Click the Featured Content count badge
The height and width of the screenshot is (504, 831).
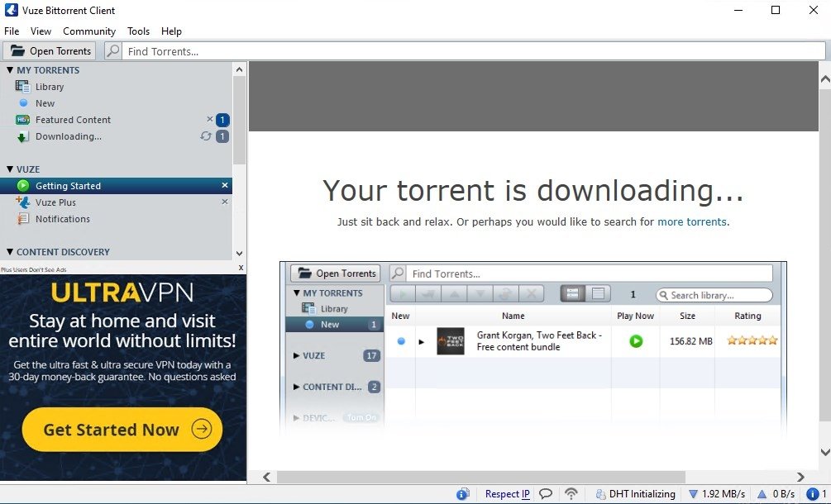[222, 120]
